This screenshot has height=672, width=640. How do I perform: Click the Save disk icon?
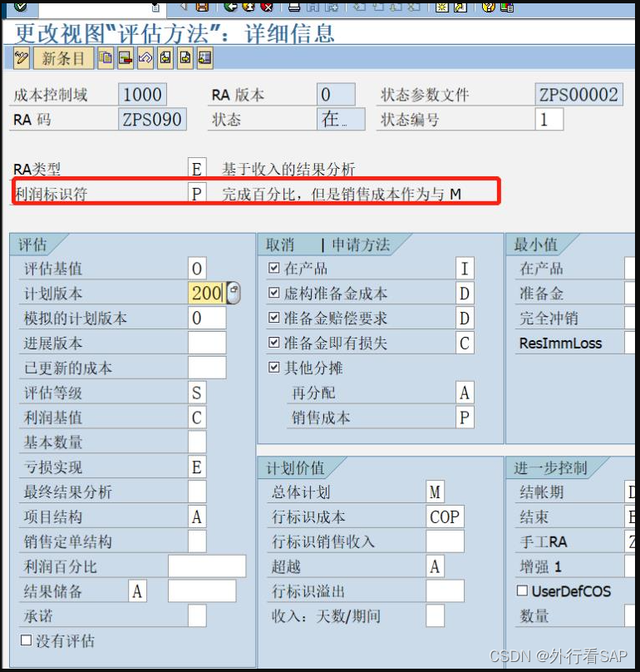[202, 6]
